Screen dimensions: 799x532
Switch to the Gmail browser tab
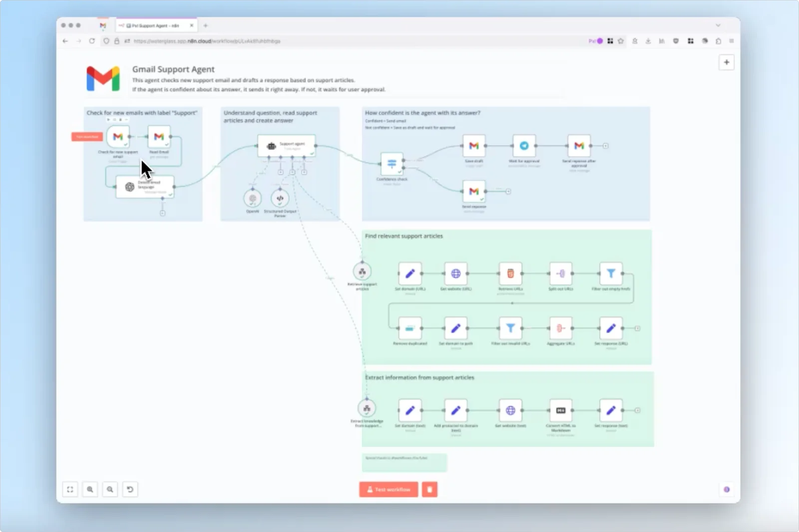[103, 25]
